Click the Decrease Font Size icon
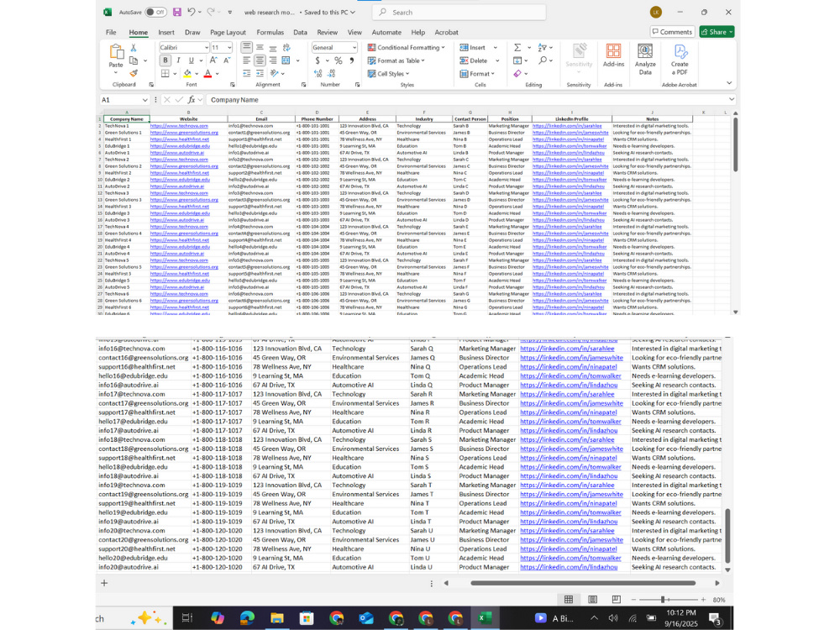Screen dimensions: 840x630 [227, 60]
